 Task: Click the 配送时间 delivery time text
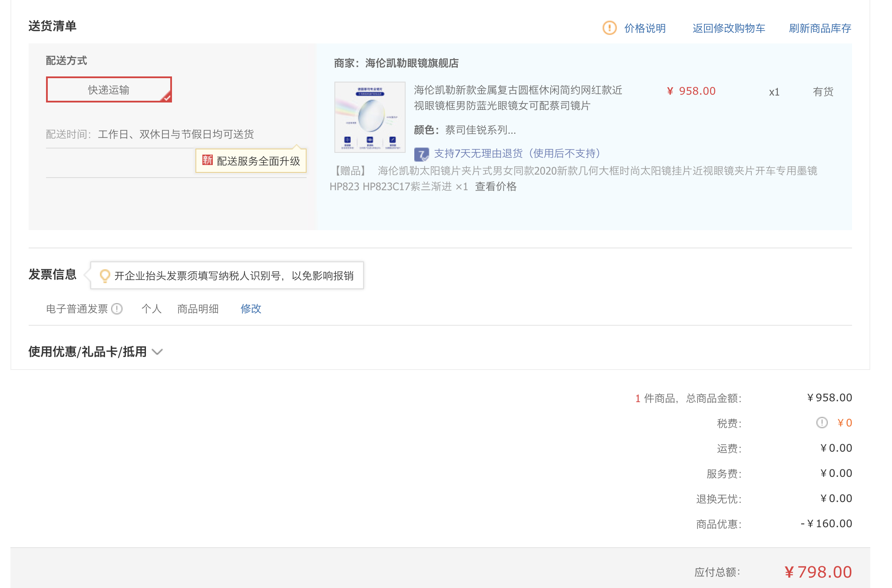[150, 134]
